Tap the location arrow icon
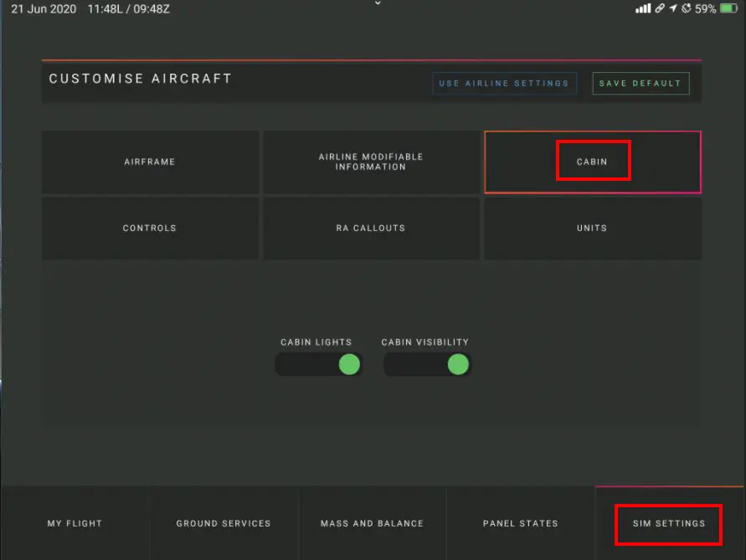 point(672,8)
